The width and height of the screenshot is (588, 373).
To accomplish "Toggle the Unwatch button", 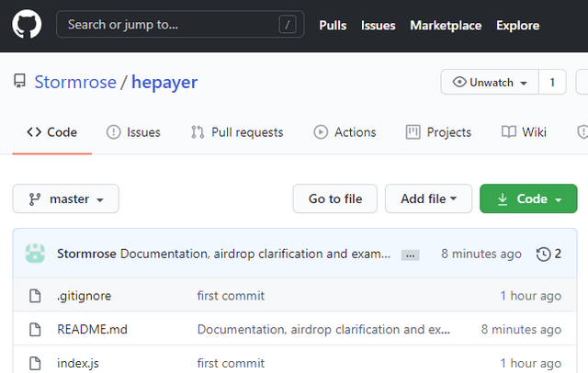I will point(489,83).
